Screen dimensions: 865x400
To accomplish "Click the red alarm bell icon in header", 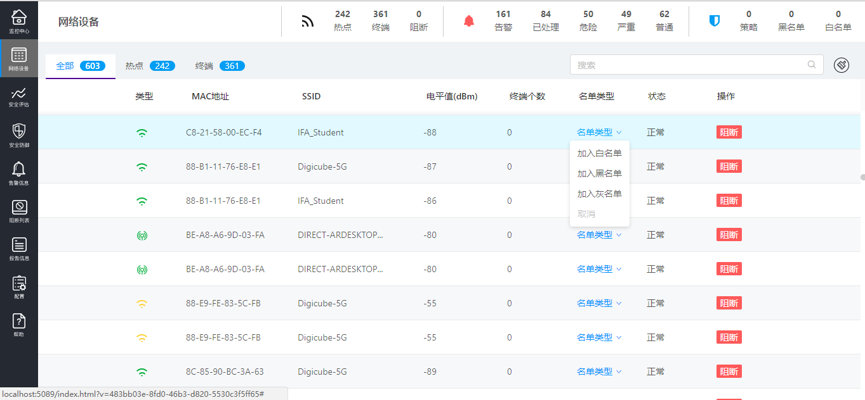I will (x=468, y=21).
